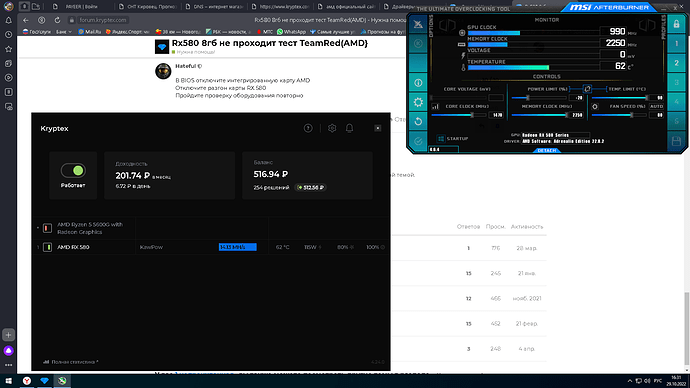Screen dimensions: 690x388
Task: Click core clock value field 1470
Action: [x=496, y=115]
